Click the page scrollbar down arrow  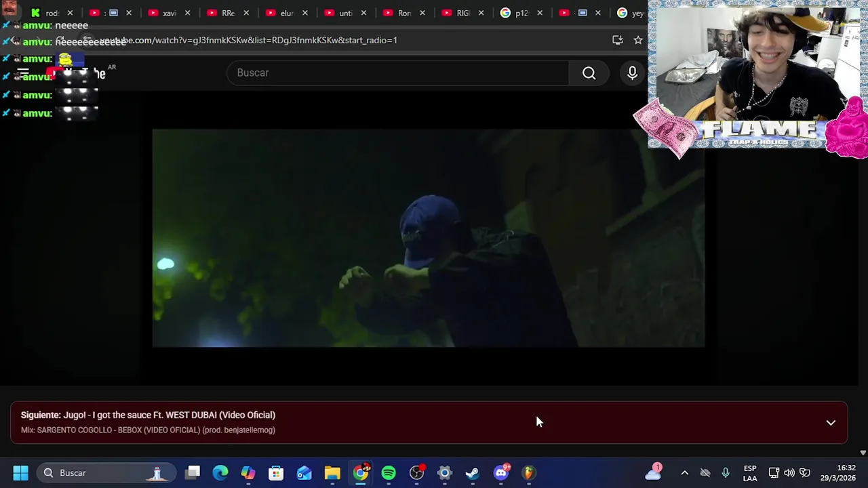click(863, 452)
